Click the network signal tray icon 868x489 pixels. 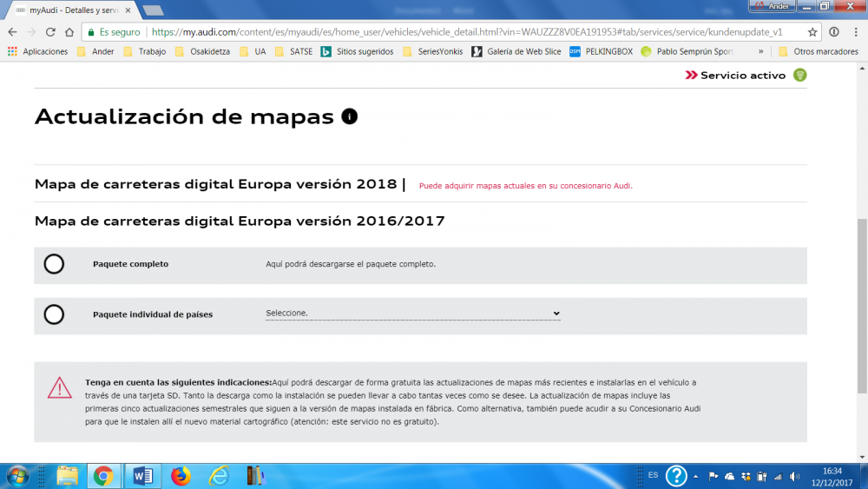779,476
